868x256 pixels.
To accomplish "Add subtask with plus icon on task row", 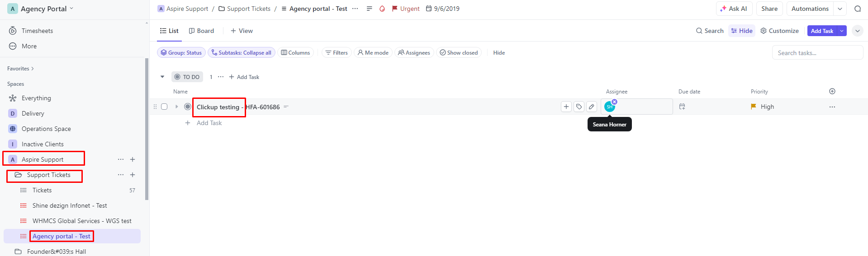I will pyautogui.click(x=566, y=107).
